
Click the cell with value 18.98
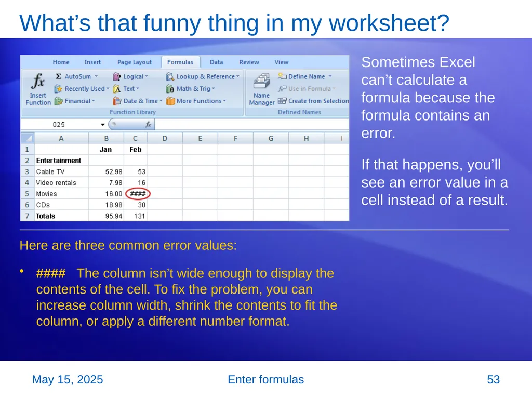(x=106, y=205)
